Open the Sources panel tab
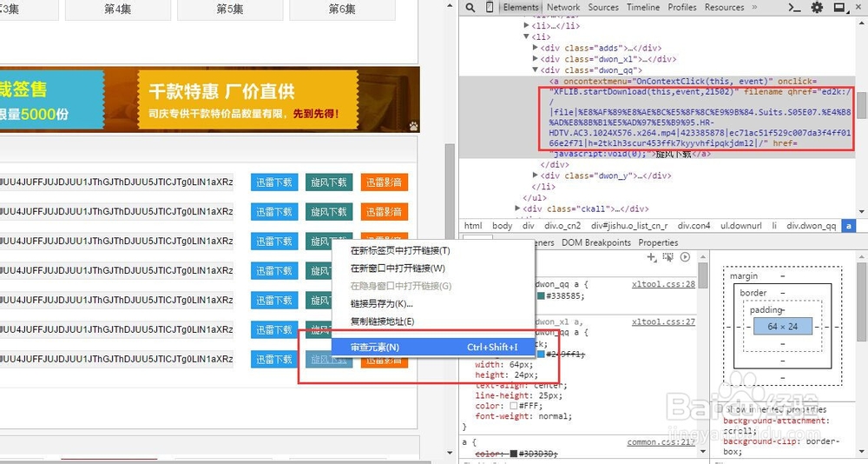Viewport: 868px width, 464px height. pos(603,7)
